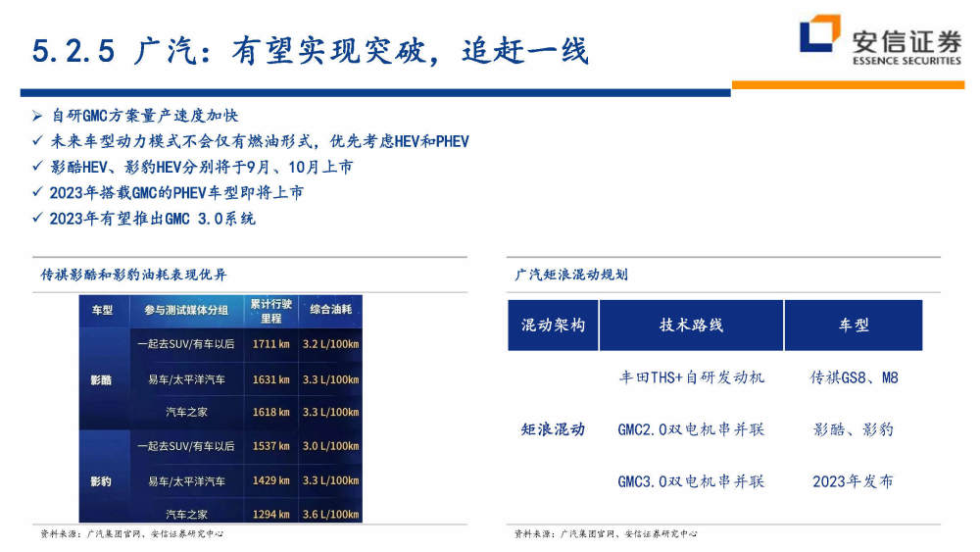Click the '钜浪混动' cell
Viewport: 980px width, 552px height.
[553, 429]
